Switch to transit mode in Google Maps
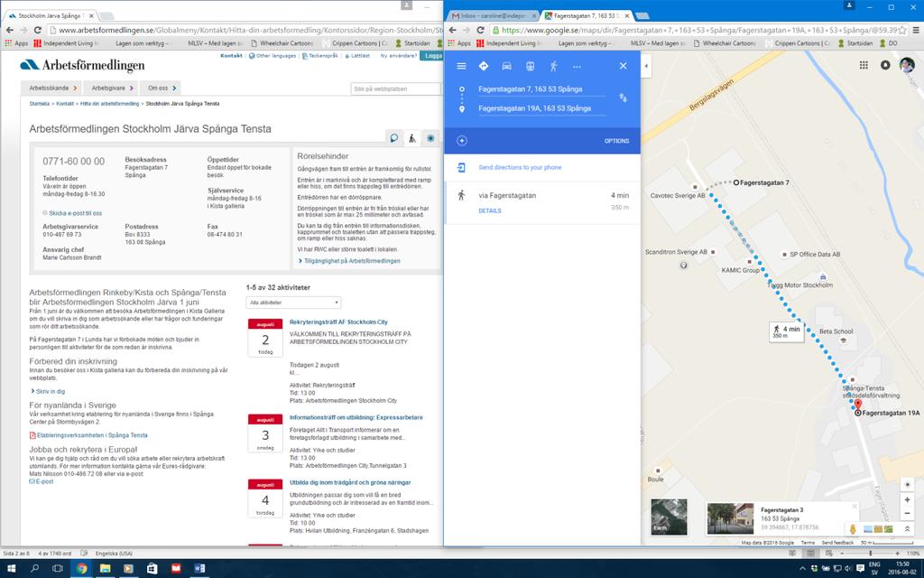 point(531,67)
